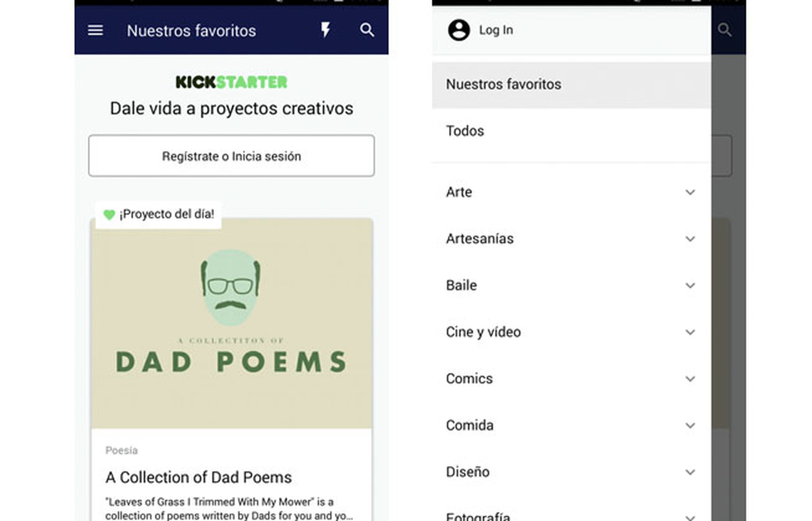
Task: Expand the Comics chevron
Action: coord(690,379)
